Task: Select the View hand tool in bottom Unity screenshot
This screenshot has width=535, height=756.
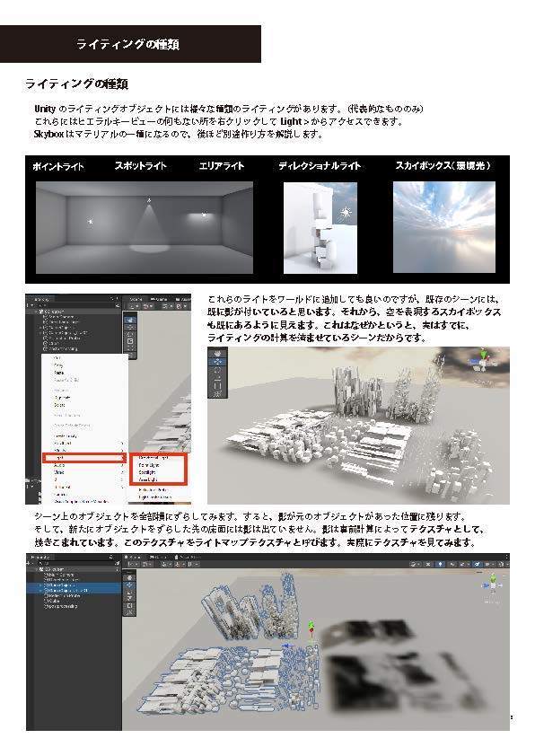Action: click(x=129, y=577)
